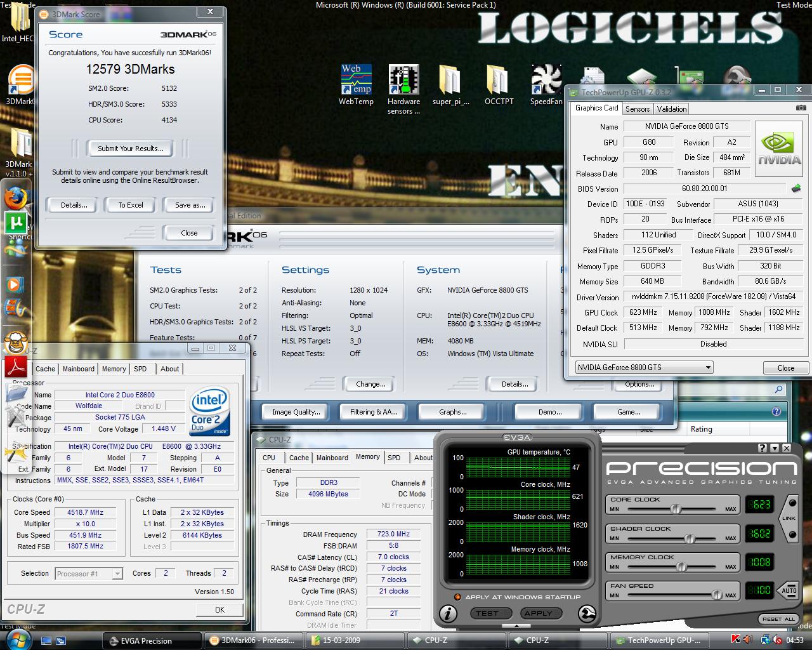Open Windows Media Player in side dock
The height and width of the screenshot is (650, 812).
14,284
